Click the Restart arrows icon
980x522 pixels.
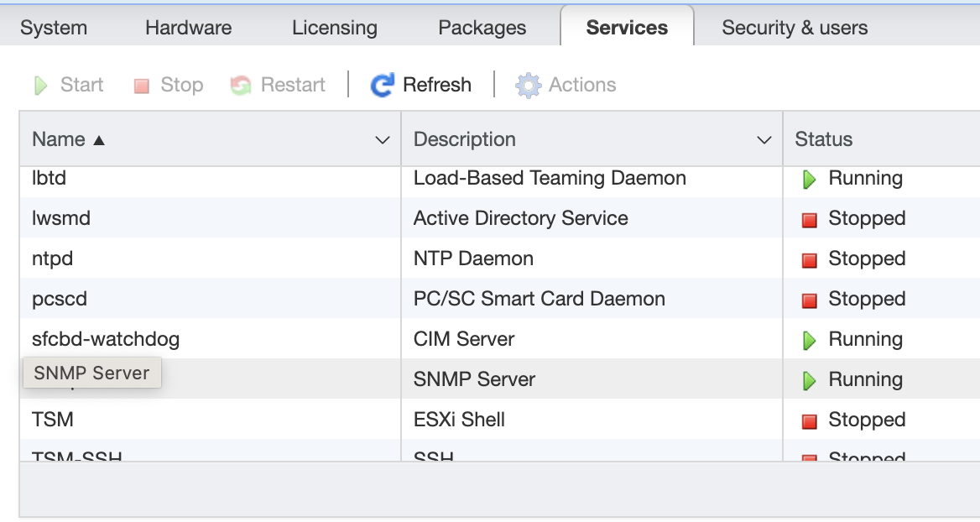click(x=241, y=85)
